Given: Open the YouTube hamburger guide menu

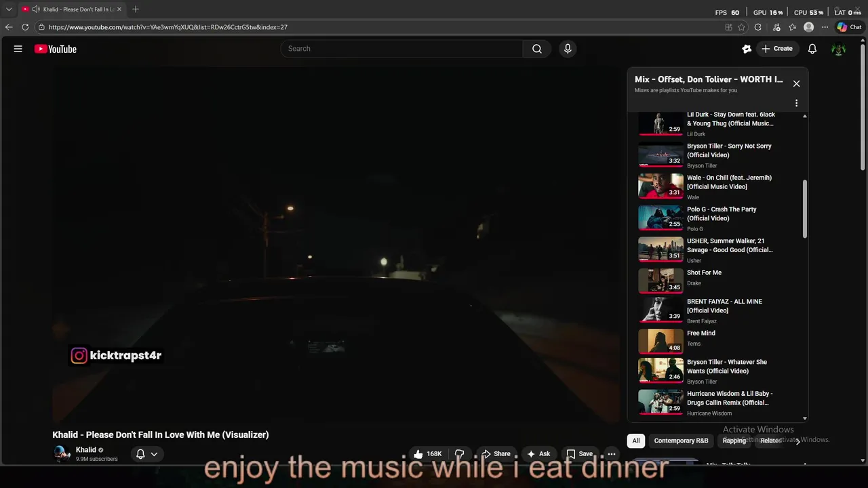Looking at the screenshot, I should point(18,49).
